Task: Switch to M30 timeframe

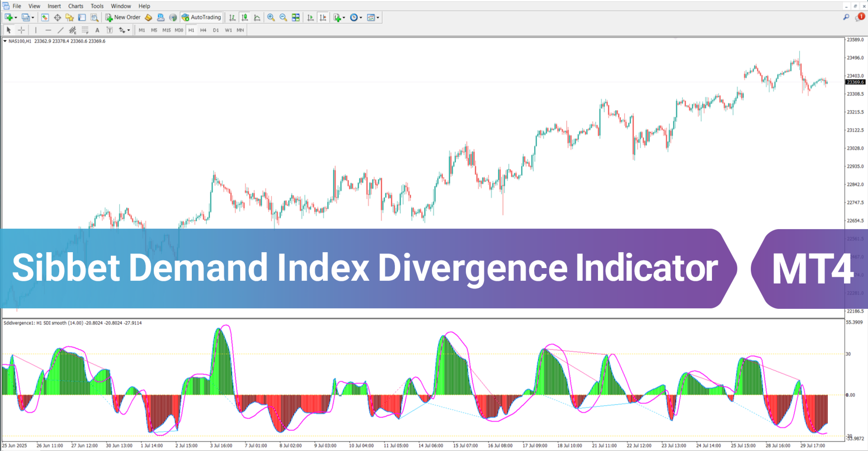Action: tap(179, 30)
